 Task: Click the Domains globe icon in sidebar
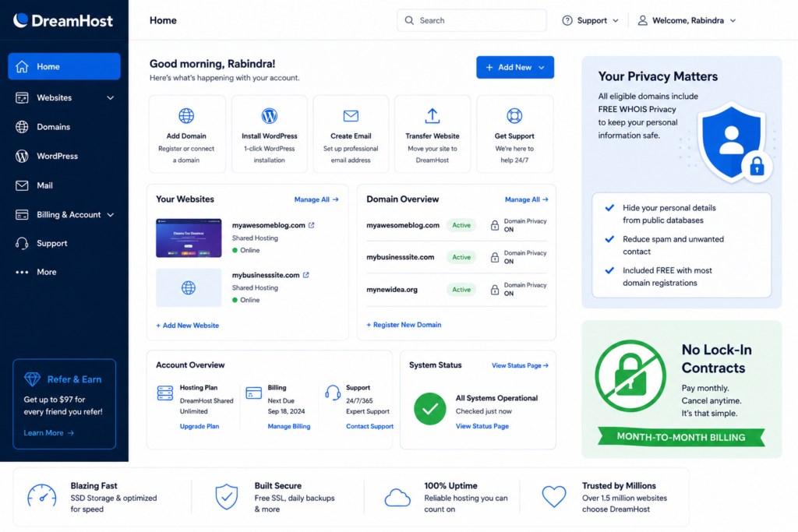pyautogui.click(x=22, y=127)
